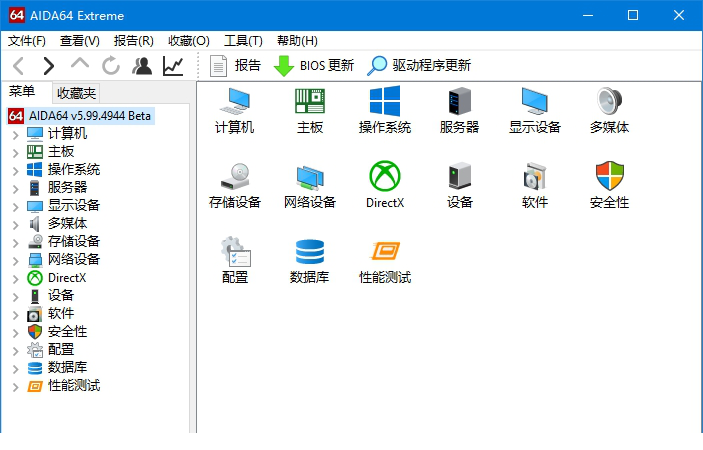Select AIDA64 v5.99.4944 Beta root node
703x450 pixels.
click(82, 116)
